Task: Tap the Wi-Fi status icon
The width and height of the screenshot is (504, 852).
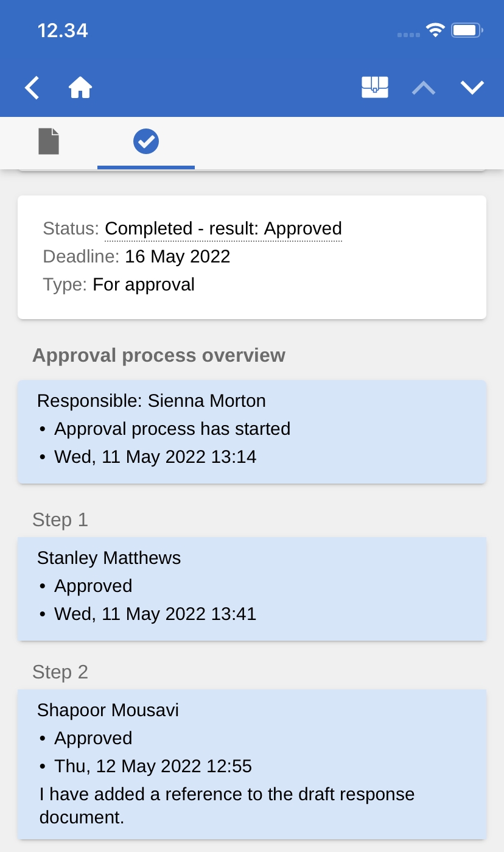Action: [435, 30]
